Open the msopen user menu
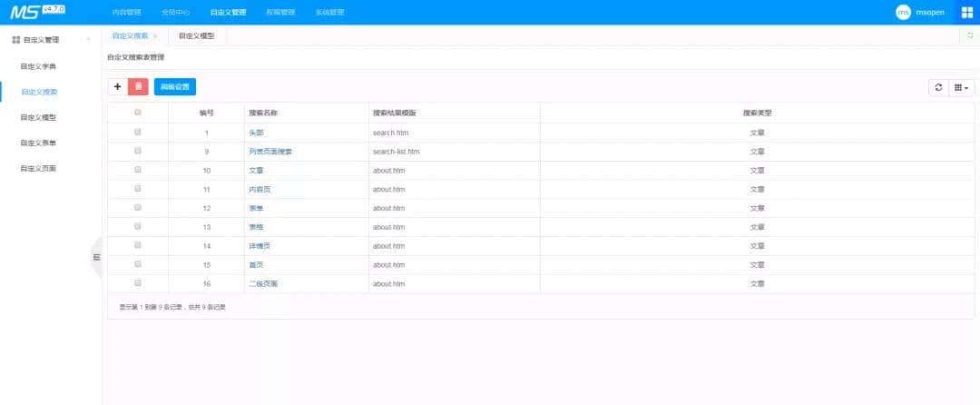 [932, 13]
